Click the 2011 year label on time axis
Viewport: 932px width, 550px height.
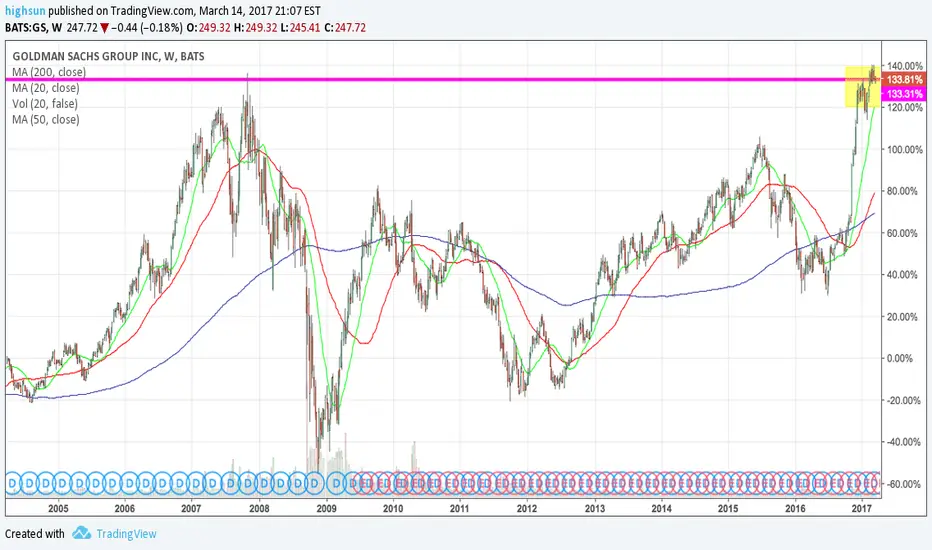459,508
